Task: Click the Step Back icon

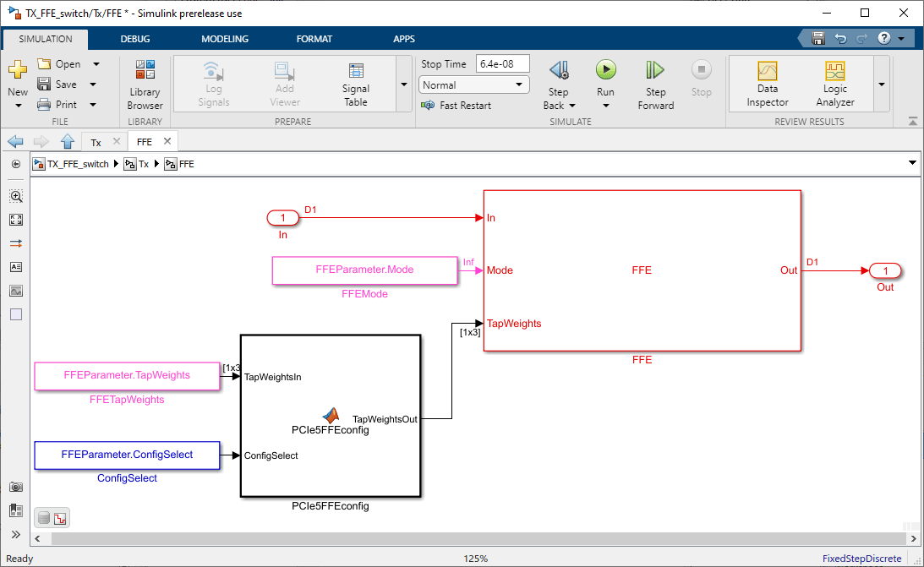Action: tap(558, 71)
